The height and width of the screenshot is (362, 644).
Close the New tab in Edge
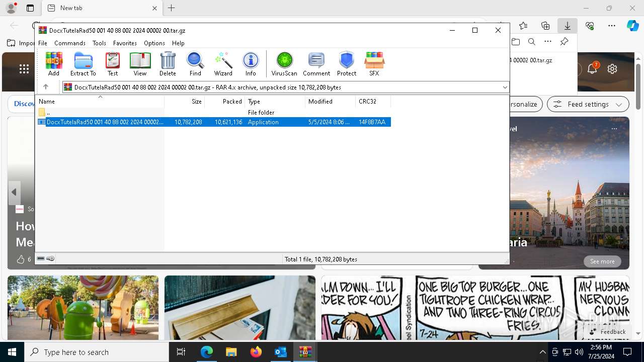154,8
